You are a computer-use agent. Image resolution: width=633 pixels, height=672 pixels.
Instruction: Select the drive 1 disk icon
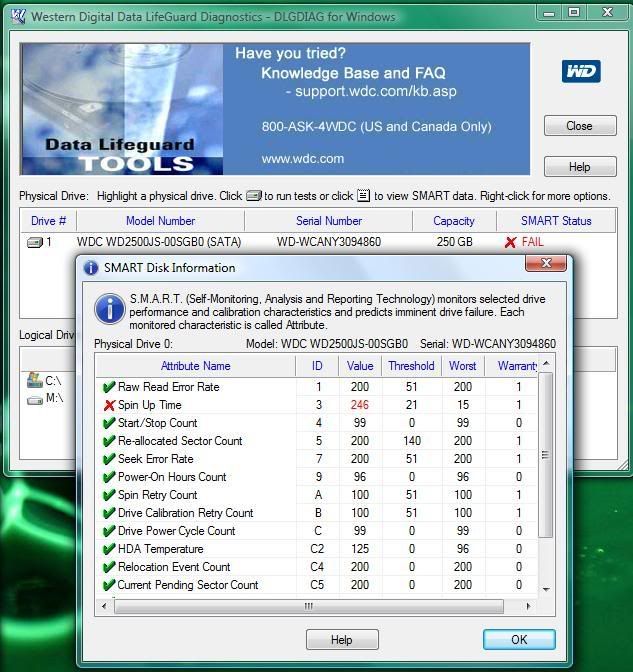(35, 243)
